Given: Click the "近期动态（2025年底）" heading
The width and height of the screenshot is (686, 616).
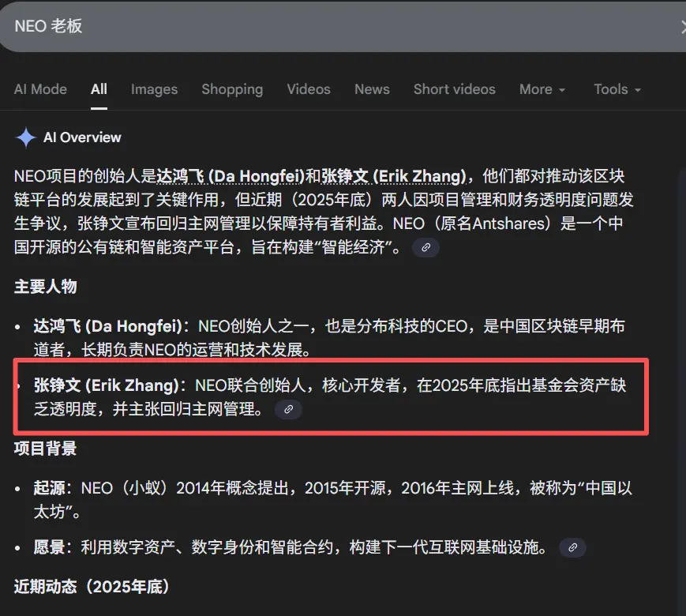Looking at the screenshot, I should click(92, 587).
